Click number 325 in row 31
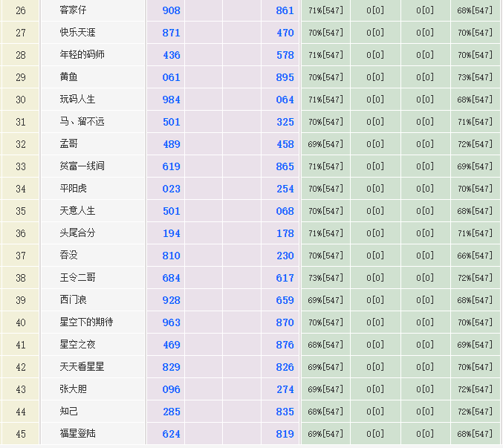Image resolution: width=503 pixels, height=448 pixels. click(x=285, y=122)
